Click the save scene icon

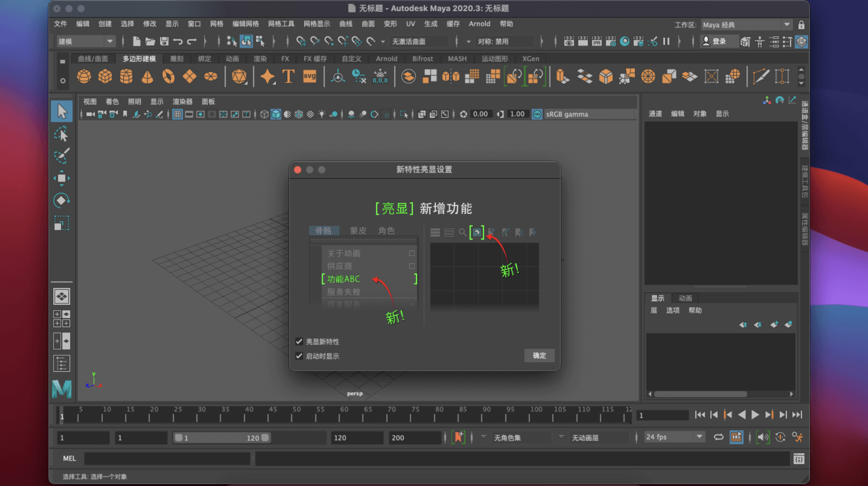(164, 41)
